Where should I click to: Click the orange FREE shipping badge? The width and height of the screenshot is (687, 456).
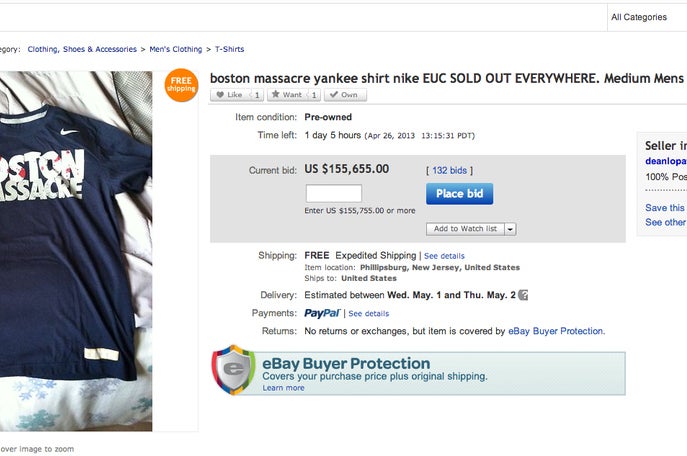click(182, 85)
